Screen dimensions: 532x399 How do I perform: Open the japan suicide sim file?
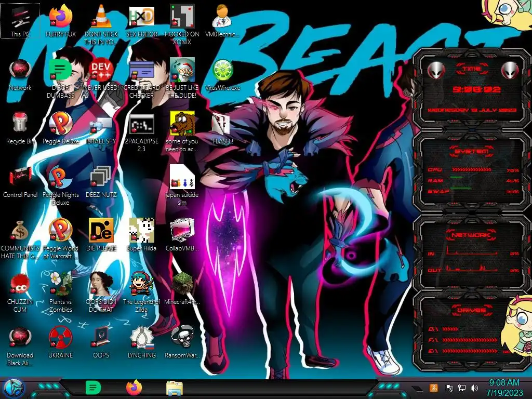click(x=182, y=185)
